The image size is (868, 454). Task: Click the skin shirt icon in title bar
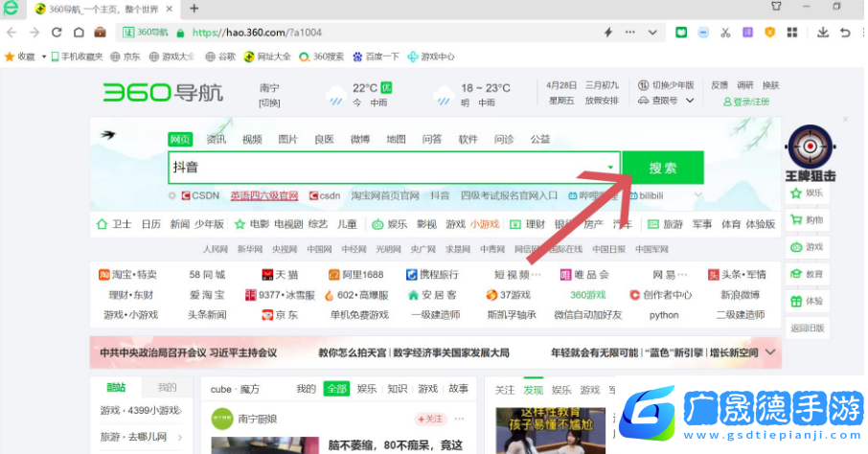776,6
